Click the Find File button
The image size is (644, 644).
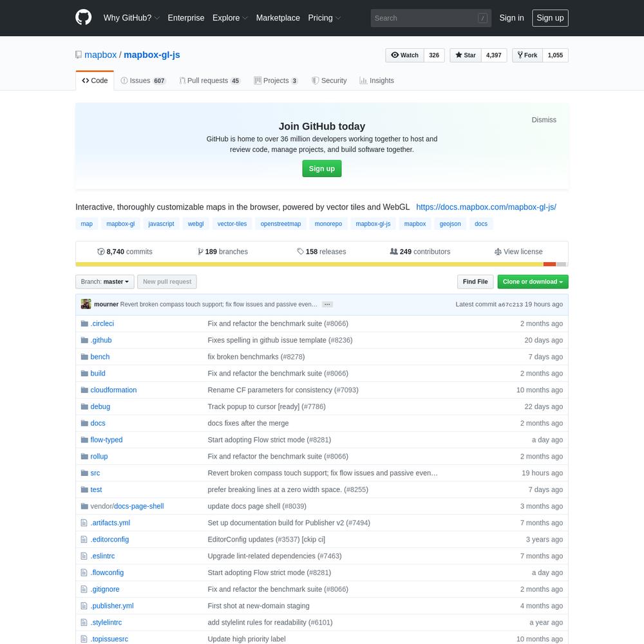[x=475, y=282]
